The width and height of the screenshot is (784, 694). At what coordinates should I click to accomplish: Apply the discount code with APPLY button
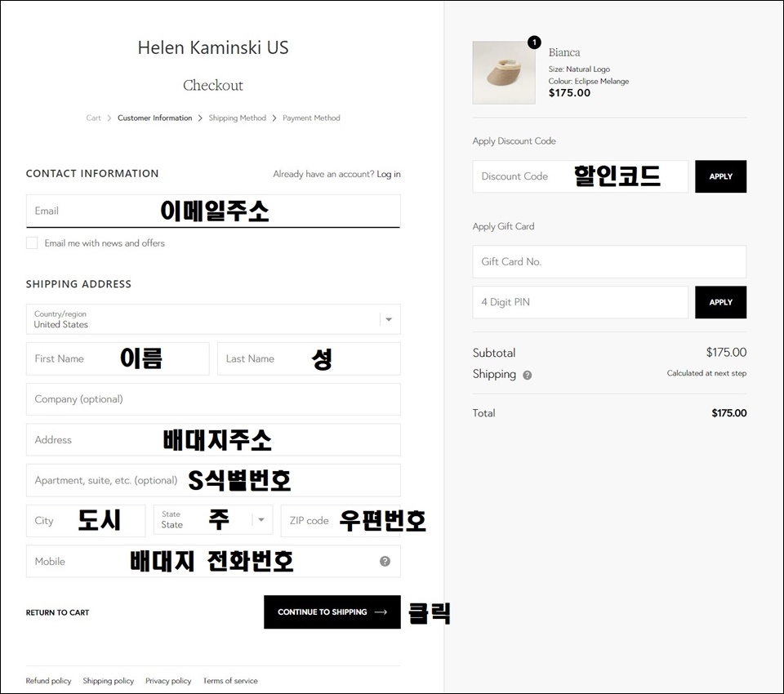point(720,176)
